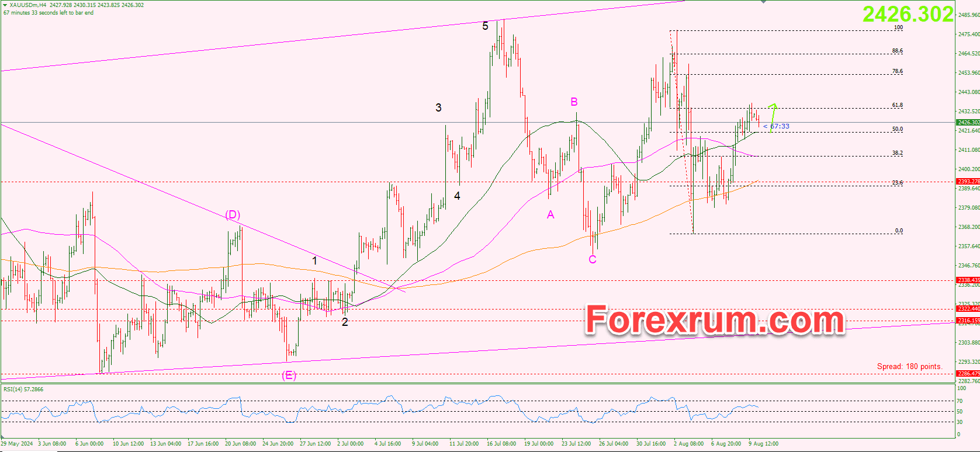This screenshot has height=452, width=980.
Task: Click the Fibonacci 38.2 level label
Action: tap(897, 153)
